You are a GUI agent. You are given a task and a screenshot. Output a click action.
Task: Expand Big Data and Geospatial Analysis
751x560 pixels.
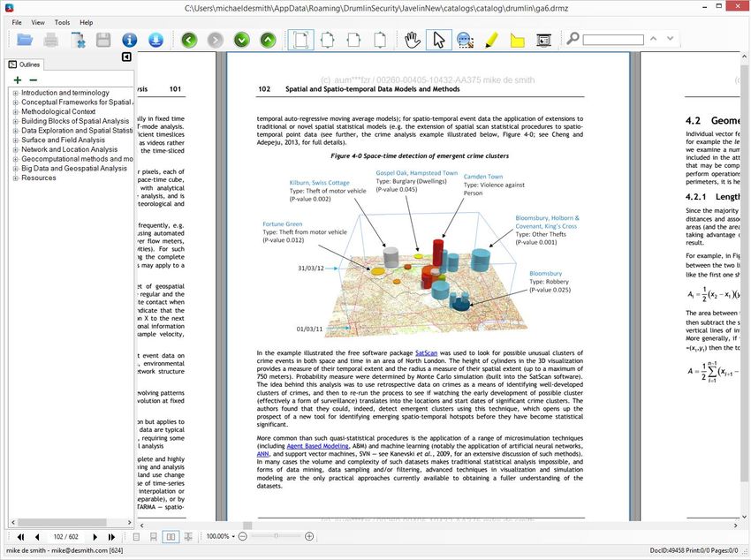point(15,169)
